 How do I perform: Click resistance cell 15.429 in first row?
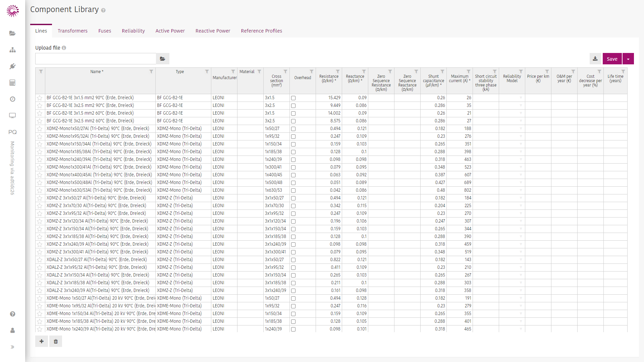[329, 98]
